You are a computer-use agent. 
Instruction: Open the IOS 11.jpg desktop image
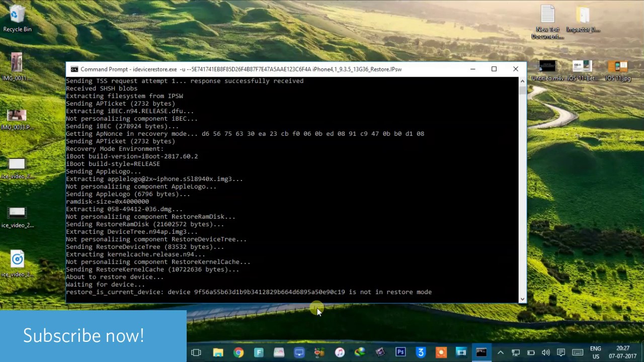pos(617,71)
